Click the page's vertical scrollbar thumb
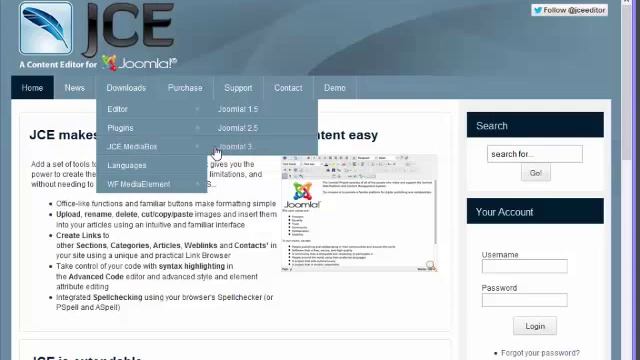Image resolution: width=640 pixels, height=360 pixels. pos(626,82)
